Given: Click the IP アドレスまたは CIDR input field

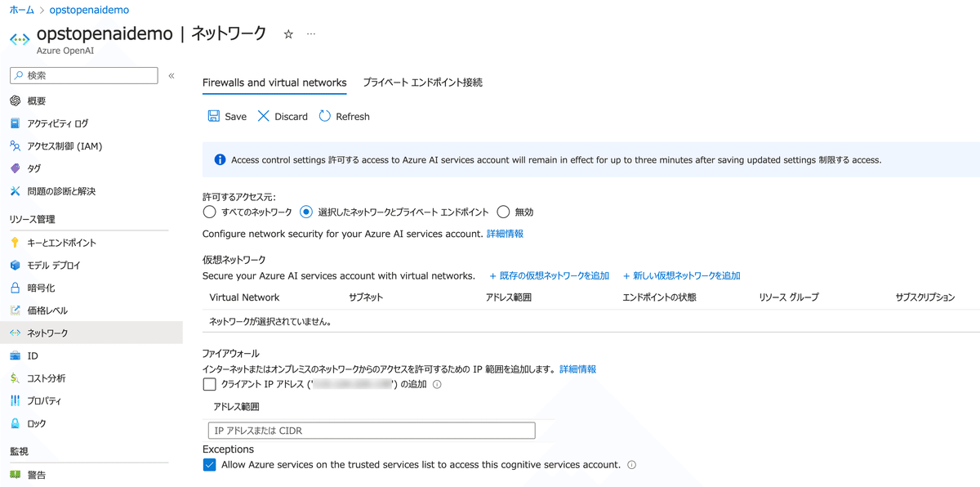Looking at the screenshot, I should click(x=372, y=431).
